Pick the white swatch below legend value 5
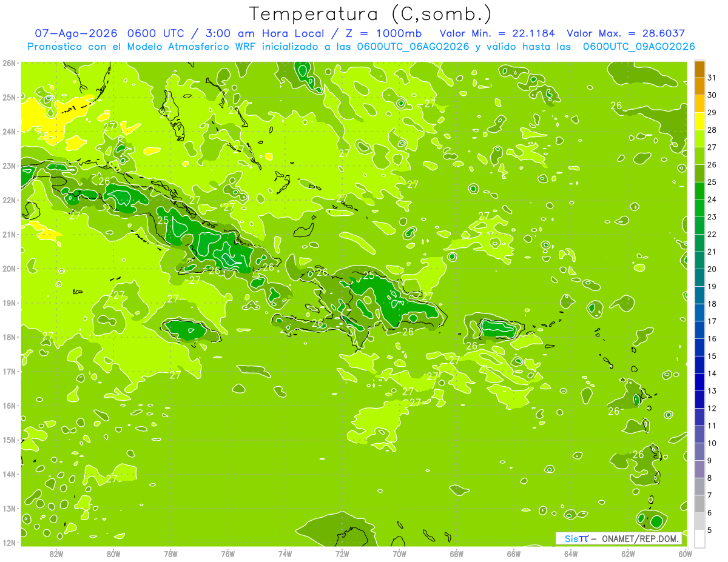This screenshot has width=728, height=562. [x=699, y=538]
